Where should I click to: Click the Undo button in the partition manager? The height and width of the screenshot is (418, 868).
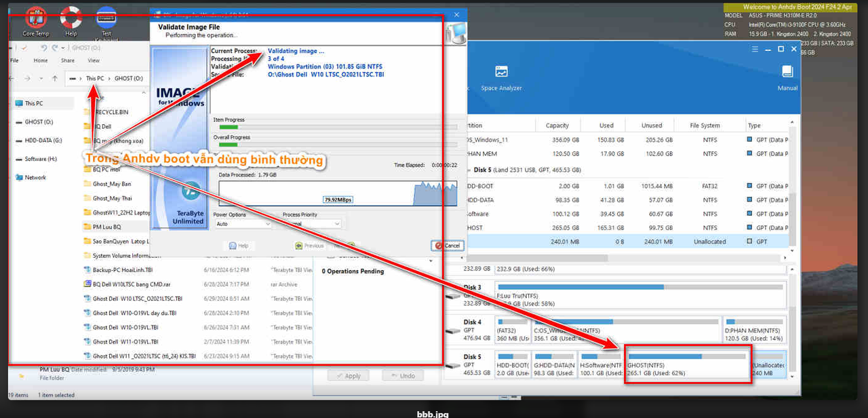pyautogui.click(x=403, y=375)
